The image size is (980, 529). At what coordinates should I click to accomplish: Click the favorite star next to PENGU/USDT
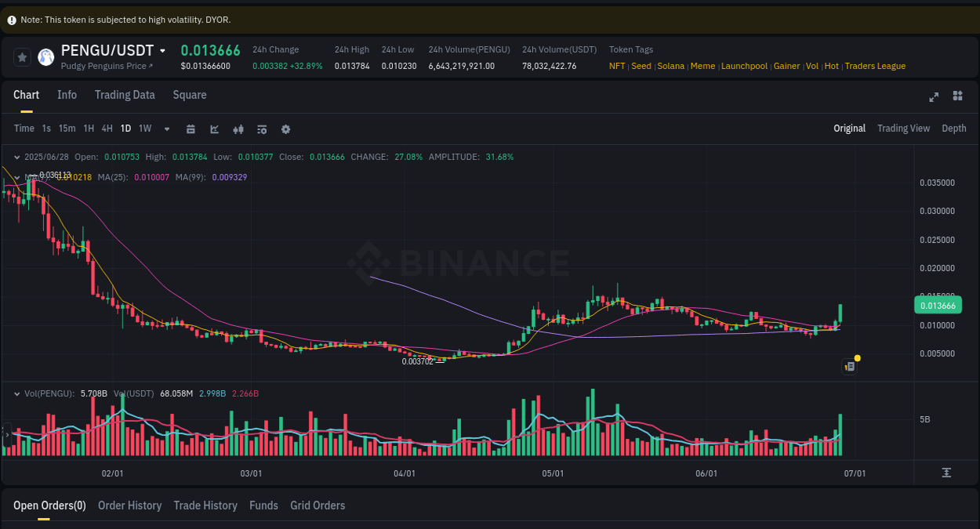(21, 56)
